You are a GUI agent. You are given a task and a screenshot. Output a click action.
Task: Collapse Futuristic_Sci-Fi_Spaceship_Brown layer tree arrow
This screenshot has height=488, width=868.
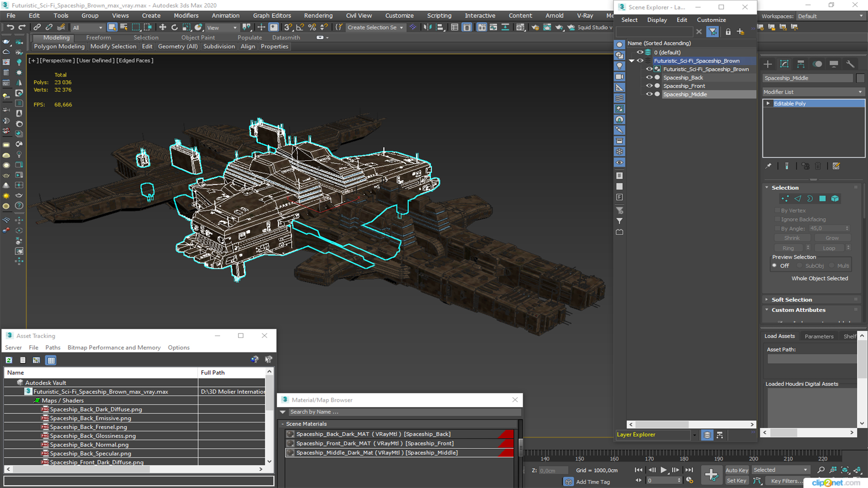click(x=632, y=61)
